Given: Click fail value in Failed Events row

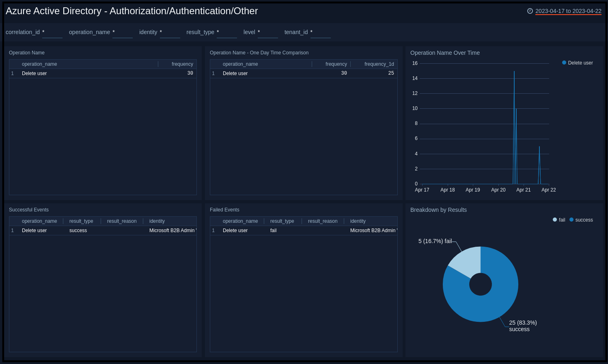Looking at the screenshot, I should (x=273, y=230).
